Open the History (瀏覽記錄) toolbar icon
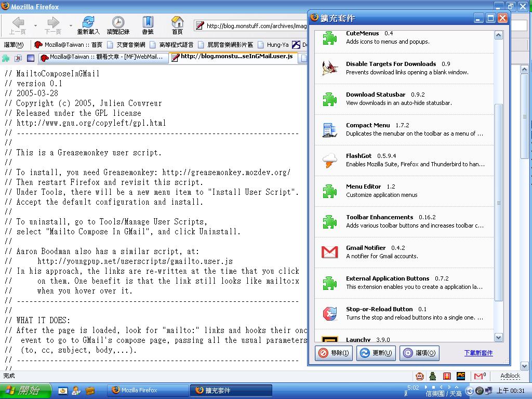 pyautogui.click(x=118, y=24)
